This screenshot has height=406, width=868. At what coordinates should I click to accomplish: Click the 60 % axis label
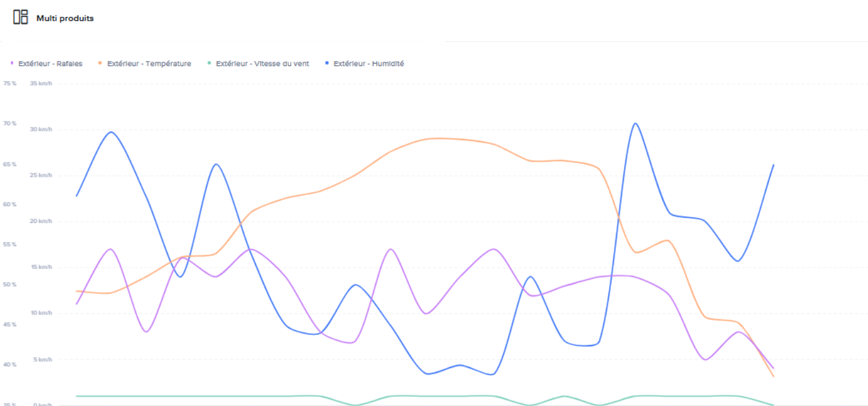pyautogui.click(x=9, y=204)
